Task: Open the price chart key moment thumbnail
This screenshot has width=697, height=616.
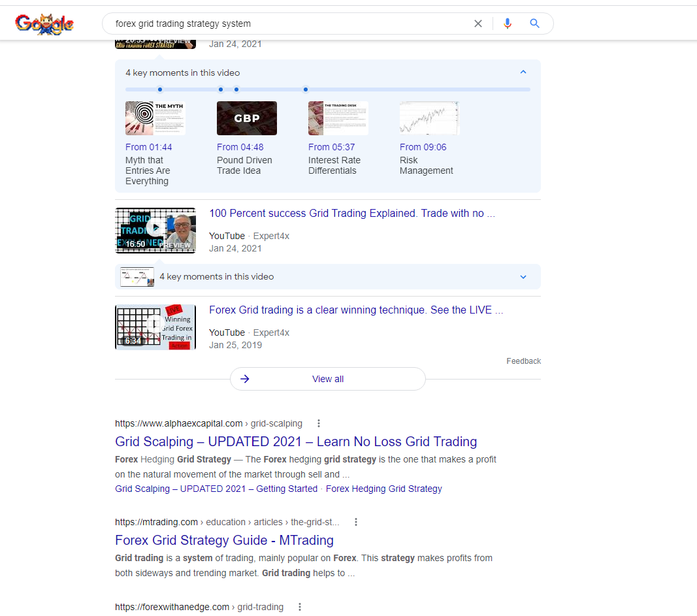Action: tap(429, 118)
